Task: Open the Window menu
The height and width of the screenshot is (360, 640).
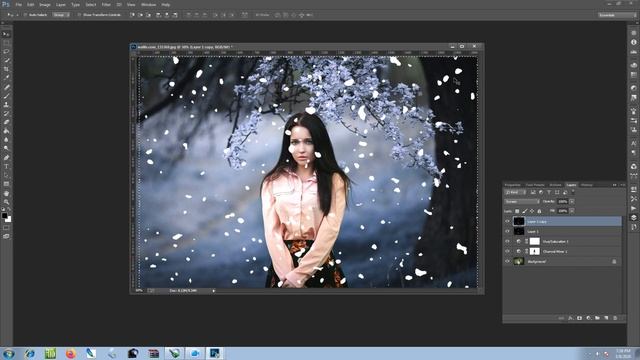Action: [x=148, y=4]
